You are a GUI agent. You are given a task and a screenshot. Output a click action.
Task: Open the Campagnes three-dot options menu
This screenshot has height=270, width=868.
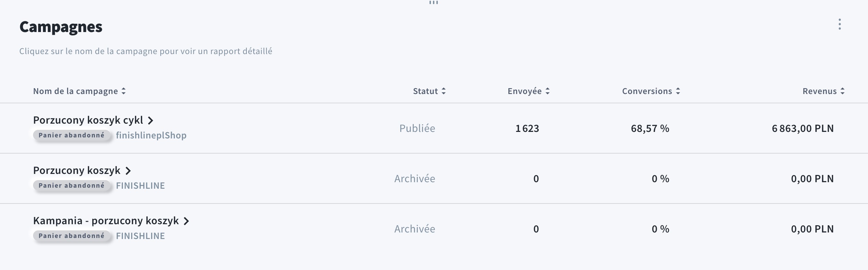pyautogui.click(x=840, y=24)
